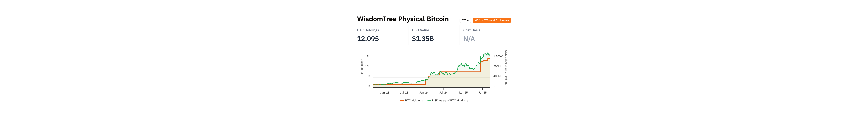Click the orange BTC Holdings legend line marker
The height and width of the screenshot is (122, 868).
coord(402,100)
